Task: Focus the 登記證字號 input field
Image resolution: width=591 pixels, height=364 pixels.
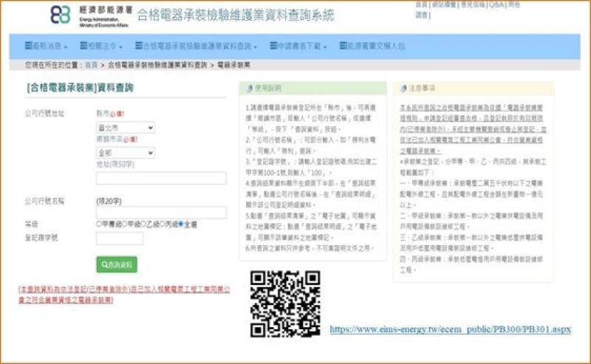Action: click(x=120, y=238)
